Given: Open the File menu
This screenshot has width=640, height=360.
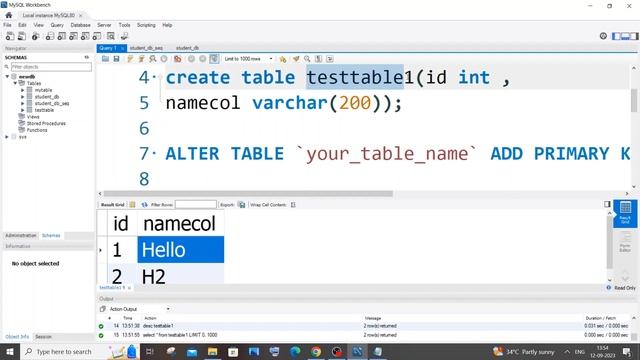Looking at the screenshot, I should [x=7, y=25].
